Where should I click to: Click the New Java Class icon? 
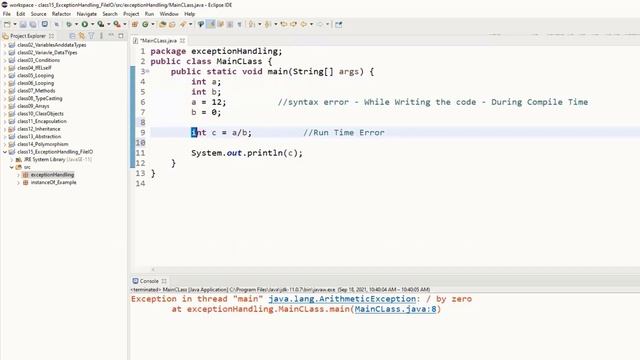point(145,24)
